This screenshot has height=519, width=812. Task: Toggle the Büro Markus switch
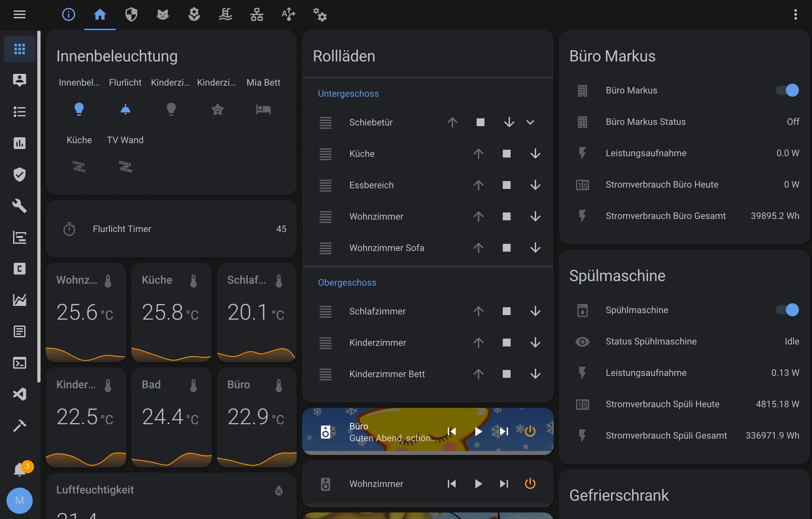click(787, 91)
